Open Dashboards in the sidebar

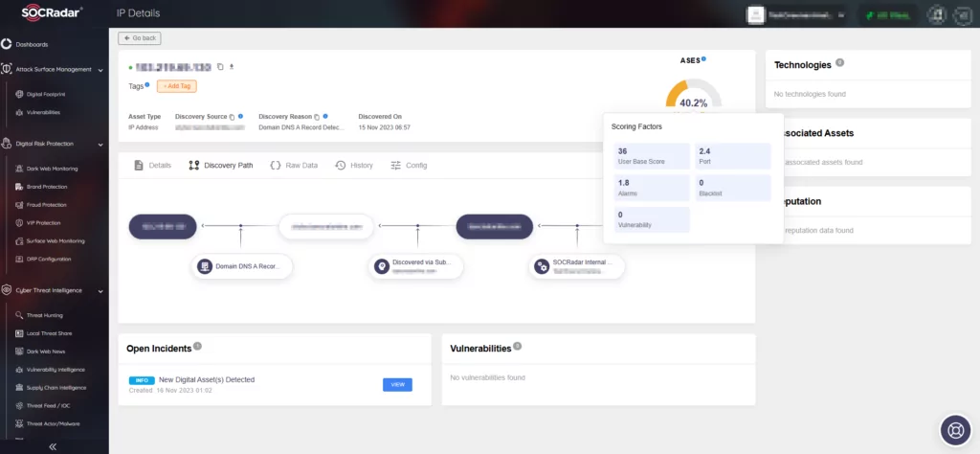click(32, 44)
